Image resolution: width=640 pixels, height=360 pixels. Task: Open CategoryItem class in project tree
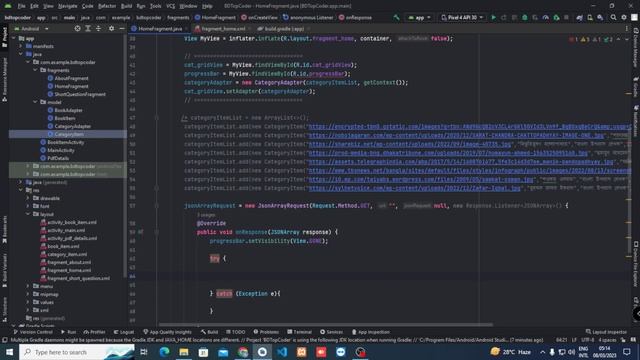tap(69, 134)
